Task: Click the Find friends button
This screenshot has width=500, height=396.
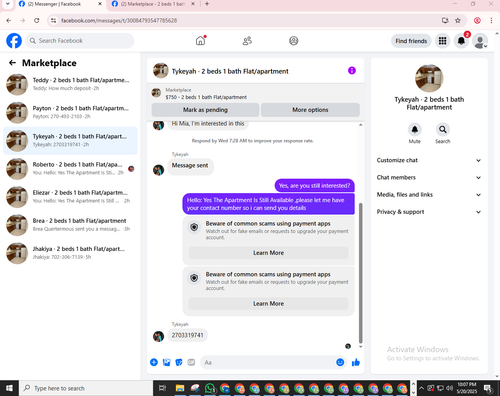Action: (x=411, y=41)
